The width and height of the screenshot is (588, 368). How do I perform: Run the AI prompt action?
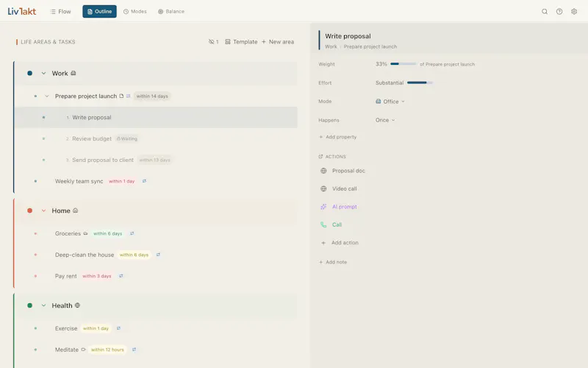click(x=339, y=207)
